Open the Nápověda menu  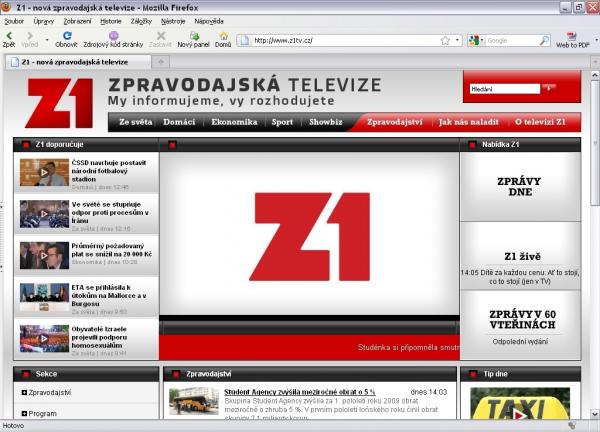209,21
